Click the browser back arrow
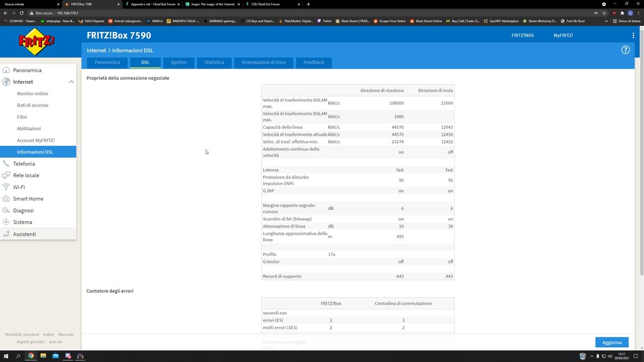 coord(5,13)
